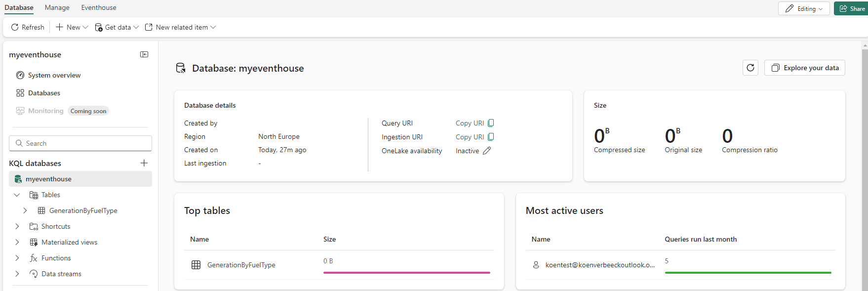Click the Share button

click(x=851, y=8)
